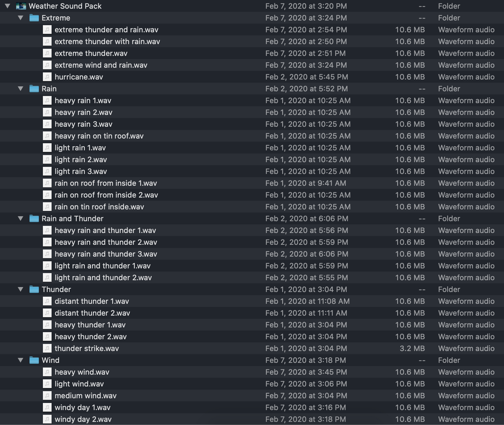The width and height of the screenshot is (504, 425).
Task: Select windy day 1.wav file name
Action: [82, 408]
